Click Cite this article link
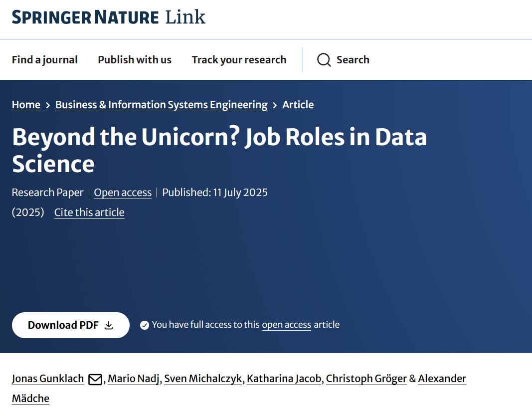 (89, 212)
